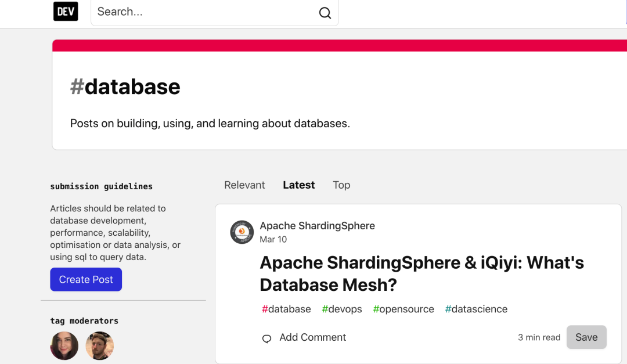Open the #devops tag link

pos(342,309)
